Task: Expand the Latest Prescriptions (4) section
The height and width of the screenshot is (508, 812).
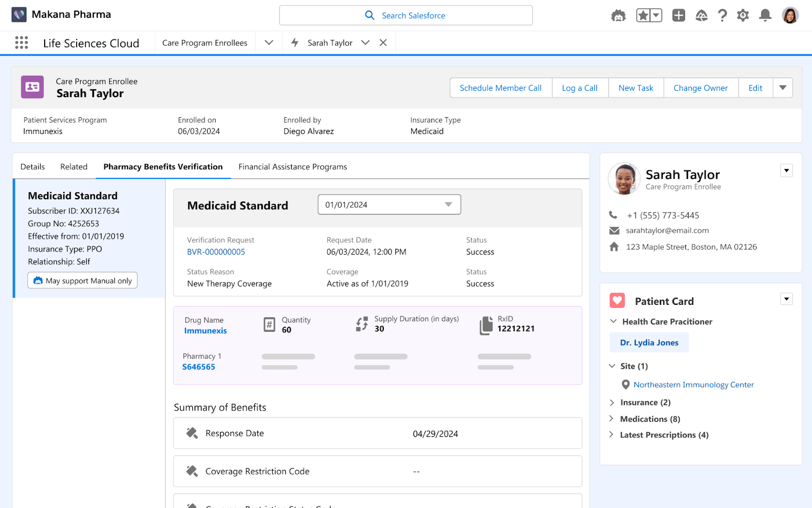Action: [612, 435]
